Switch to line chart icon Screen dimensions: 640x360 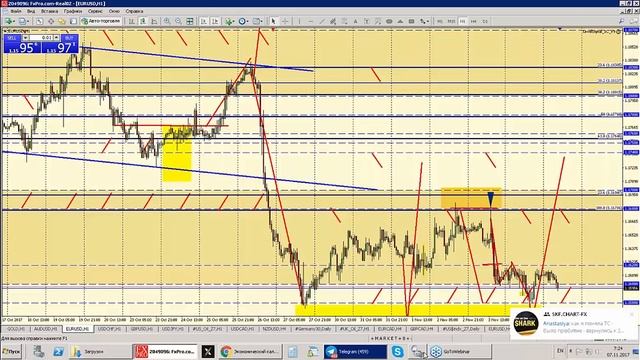tap(154, 21)
